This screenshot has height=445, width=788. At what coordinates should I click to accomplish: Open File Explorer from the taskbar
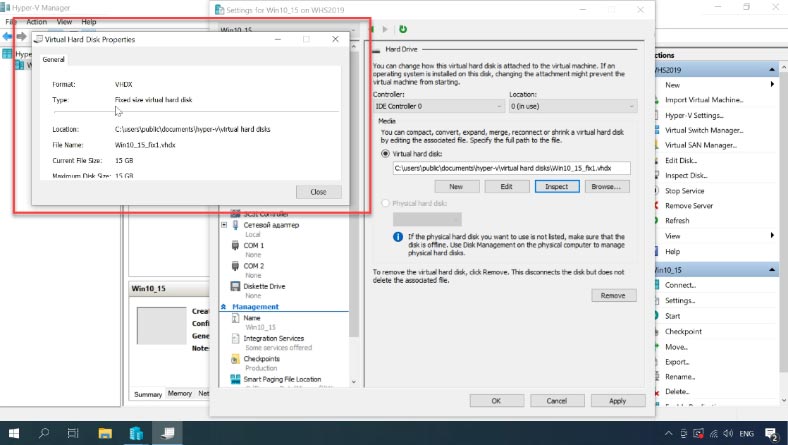click(x=105, y=433)
